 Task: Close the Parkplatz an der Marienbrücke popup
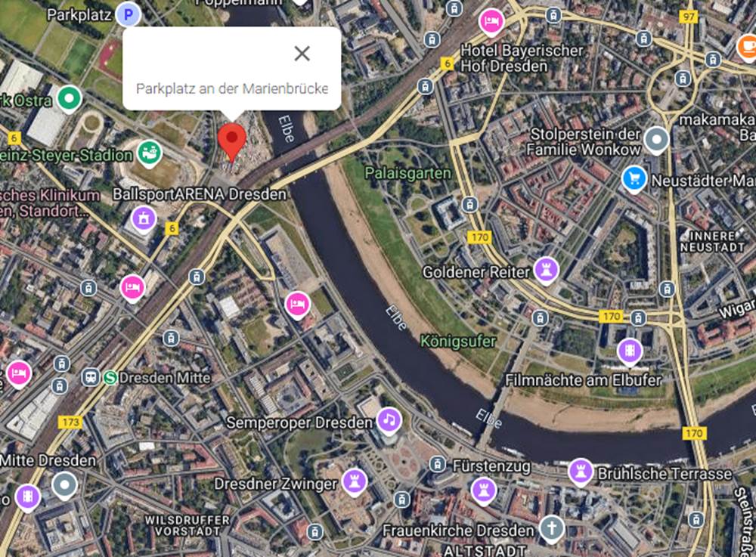pyautogui.click(x=302, y=54)
